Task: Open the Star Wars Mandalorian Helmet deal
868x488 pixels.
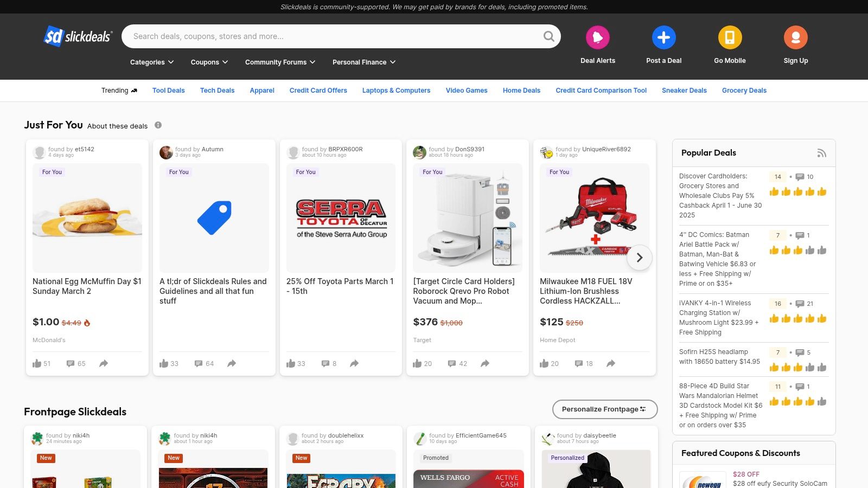Action: pos(720,406)
